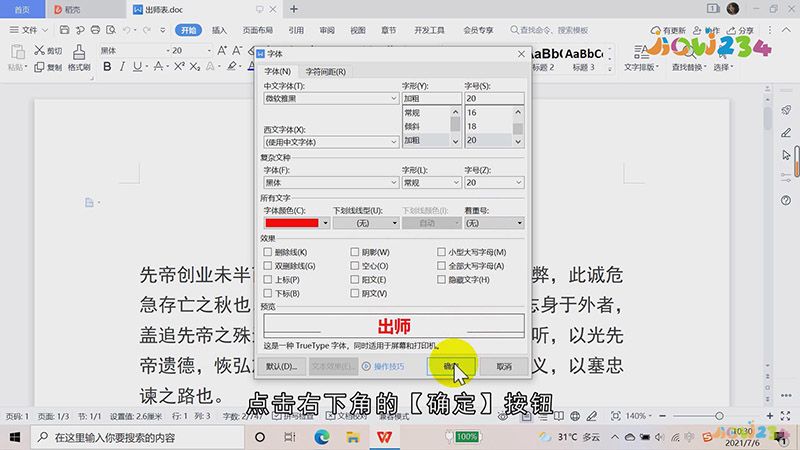Enable Outline (空心) checkbox

click(x=355, y=266)
